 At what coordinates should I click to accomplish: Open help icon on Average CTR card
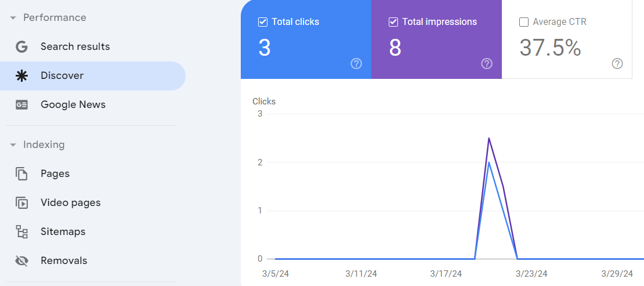pyautogui.click(x=617, y=64)
